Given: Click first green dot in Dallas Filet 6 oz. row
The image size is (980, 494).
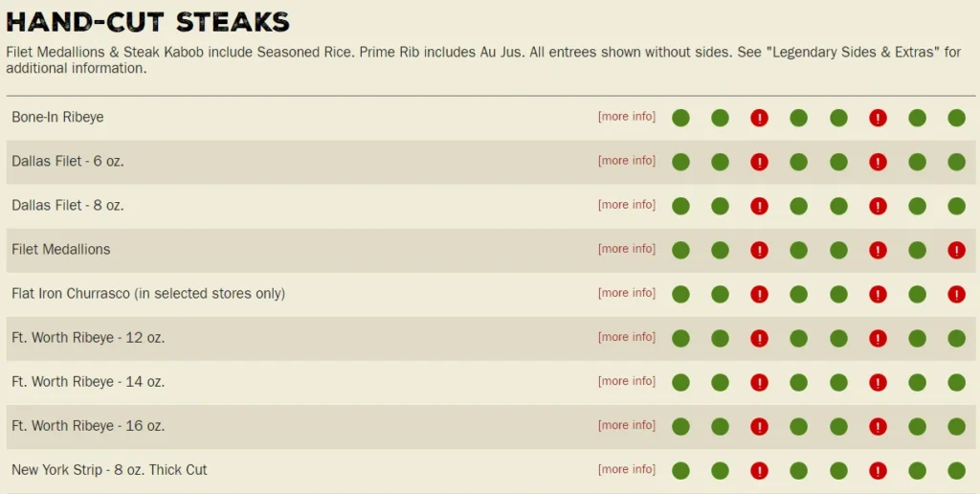Looking at the screenshot, I should pos(680,162).
